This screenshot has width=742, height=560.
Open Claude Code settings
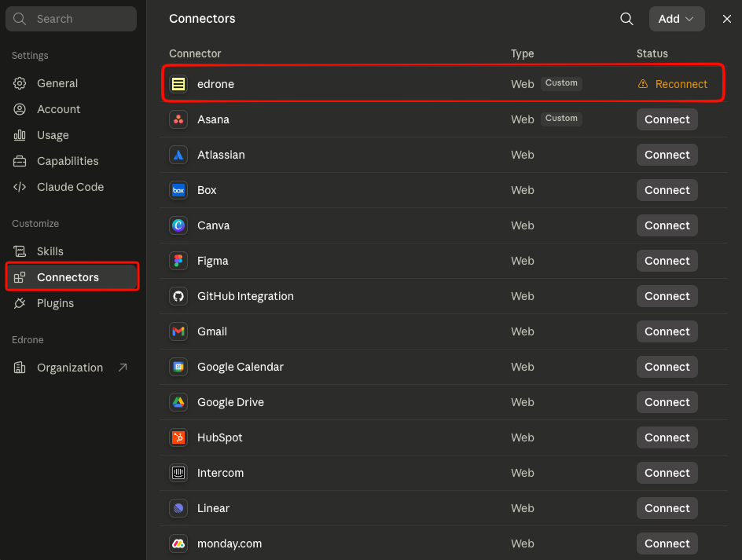pos(71,187)
